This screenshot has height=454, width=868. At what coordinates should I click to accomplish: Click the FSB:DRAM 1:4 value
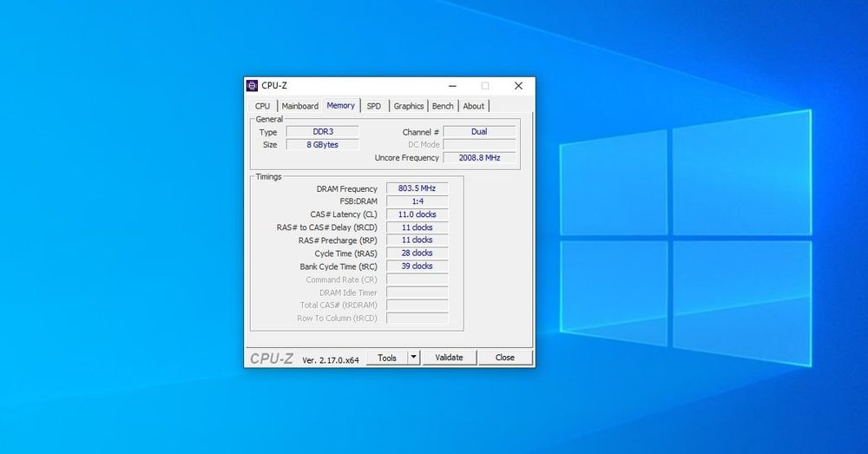tap(417, 201)
